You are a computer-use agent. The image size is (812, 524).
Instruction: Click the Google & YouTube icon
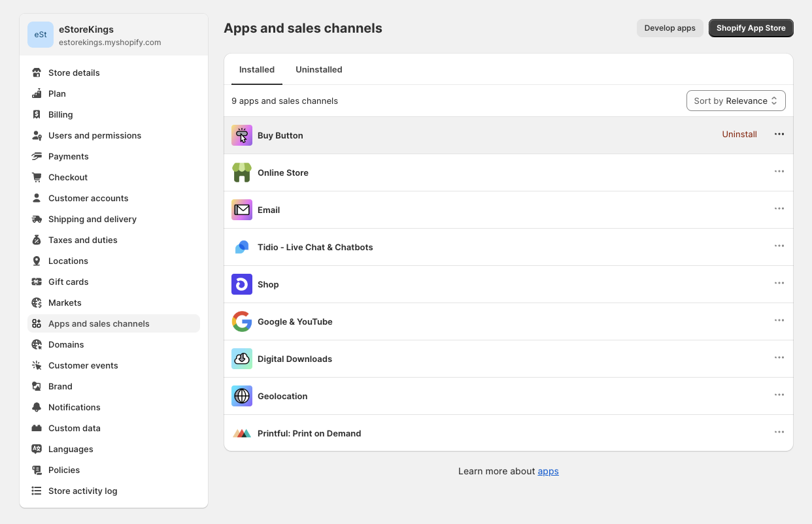pos(241,321)
